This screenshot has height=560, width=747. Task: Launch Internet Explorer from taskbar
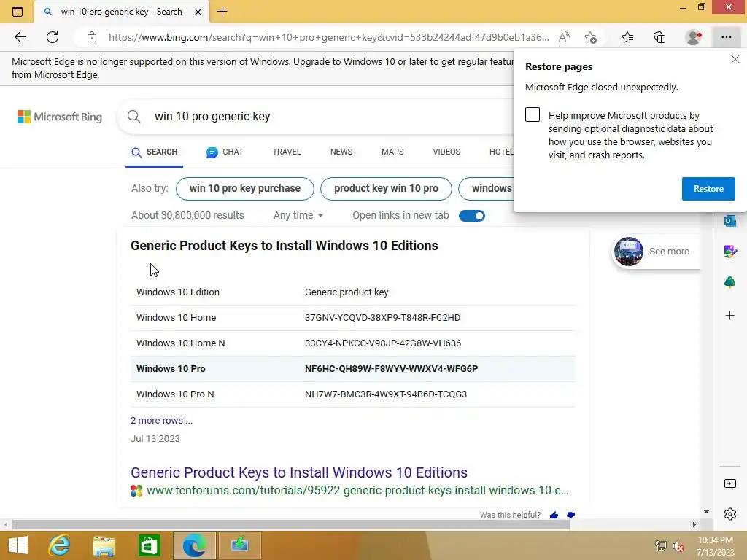[x=60, y=545]
